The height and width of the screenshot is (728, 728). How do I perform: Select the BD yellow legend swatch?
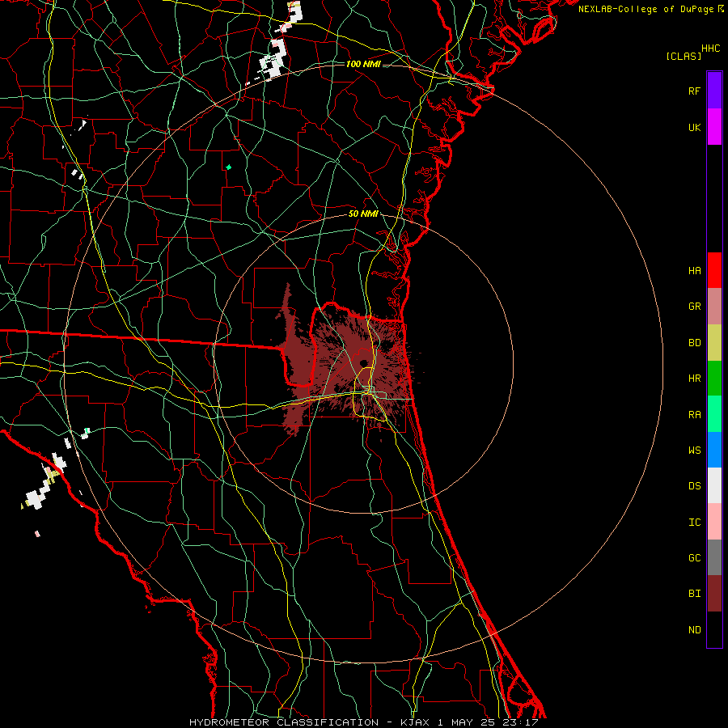coord(714,343)
